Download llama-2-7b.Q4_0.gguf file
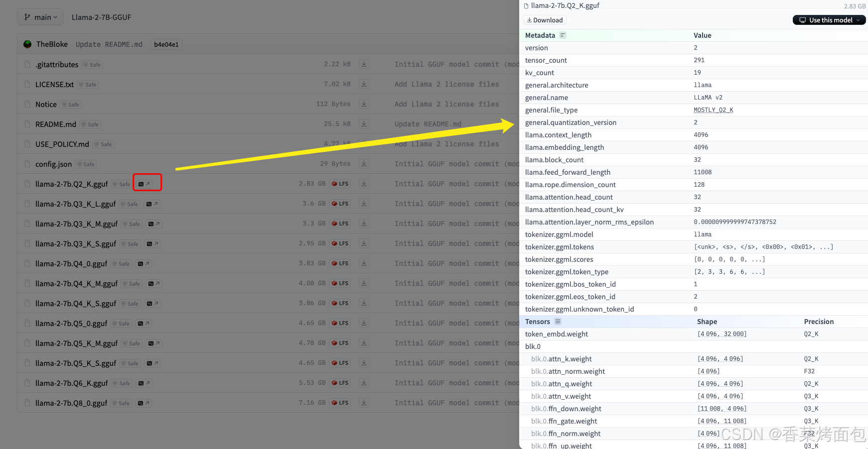868x449 pixels. click(x=364, y=263)
